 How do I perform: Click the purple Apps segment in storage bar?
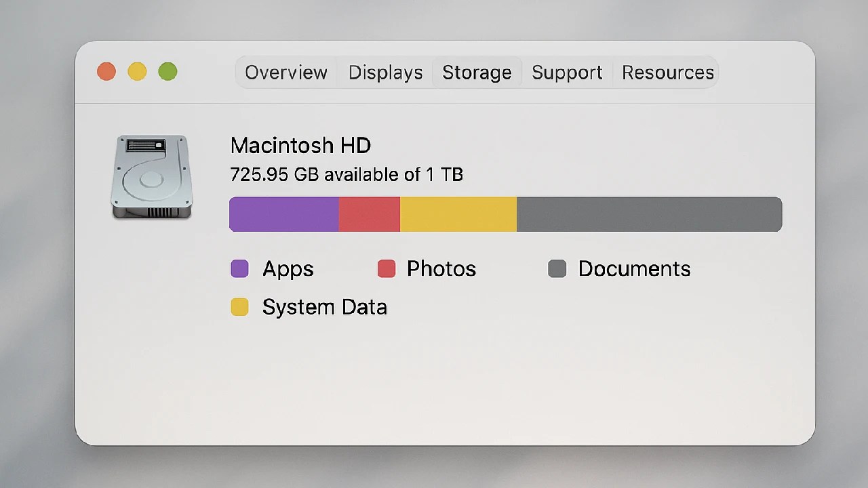point(284,214)
